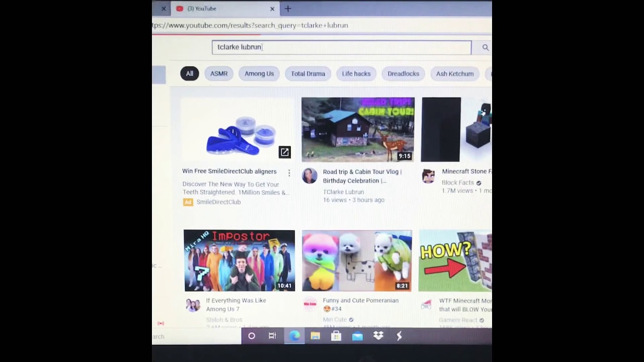
Task: Click SmileDirectClub advertiser name link
Action: (x=218, y=202)
